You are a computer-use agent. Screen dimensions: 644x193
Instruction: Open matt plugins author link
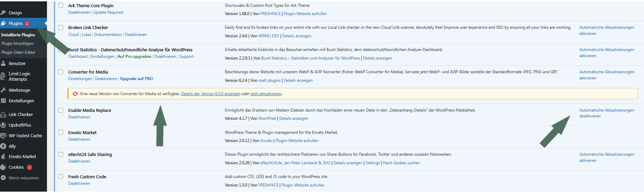point(269,80)
